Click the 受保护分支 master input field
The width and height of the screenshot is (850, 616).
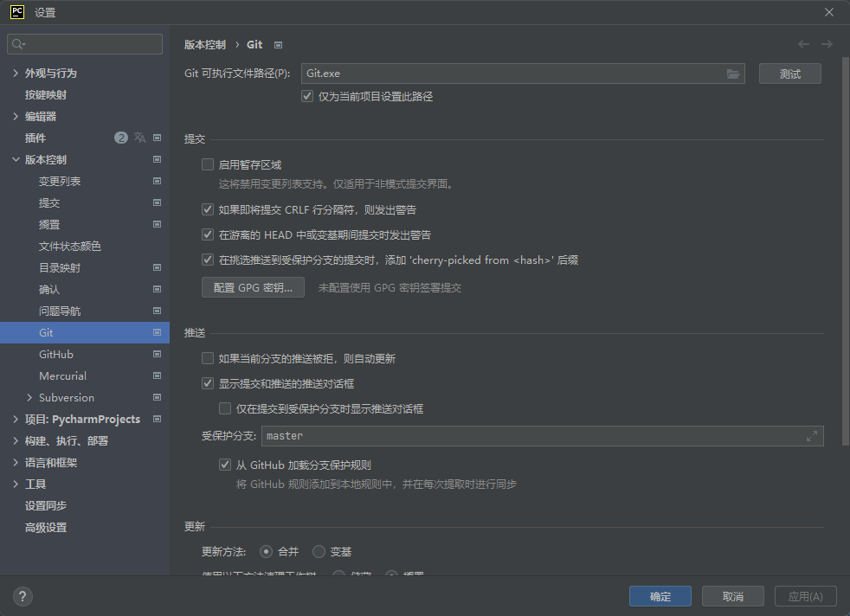coord(542,436)
